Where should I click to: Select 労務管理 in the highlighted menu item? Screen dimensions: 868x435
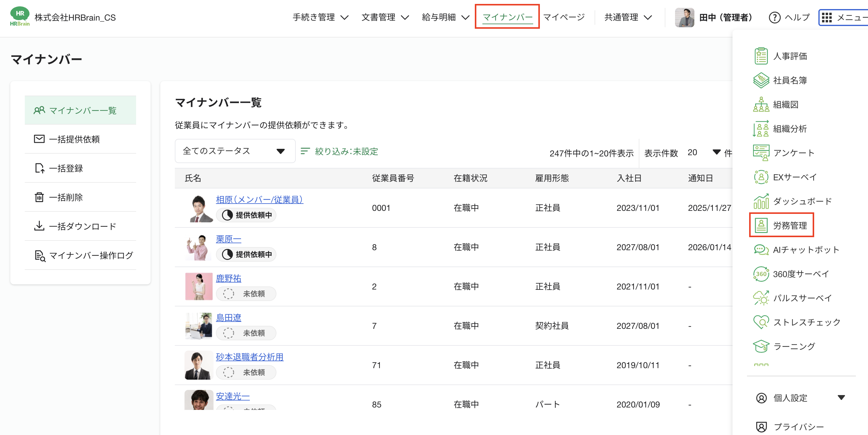click(792, 225)
